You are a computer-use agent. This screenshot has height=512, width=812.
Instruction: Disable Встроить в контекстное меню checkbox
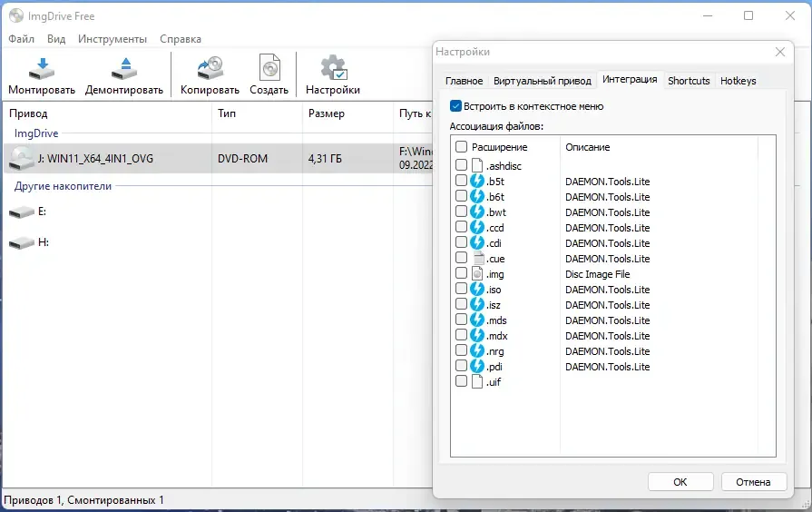pyautogui.click(x=455, y=106)
